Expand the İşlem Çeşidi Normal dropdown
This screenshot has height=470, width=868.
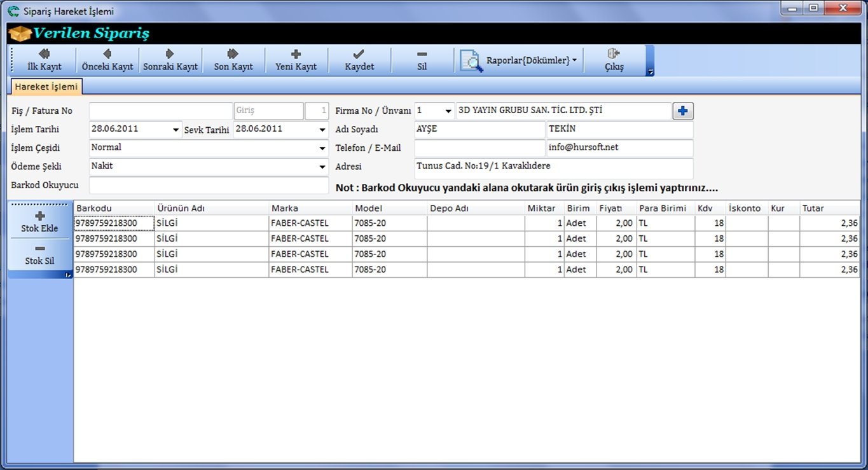pyautogui.click(x=323, y=148)
